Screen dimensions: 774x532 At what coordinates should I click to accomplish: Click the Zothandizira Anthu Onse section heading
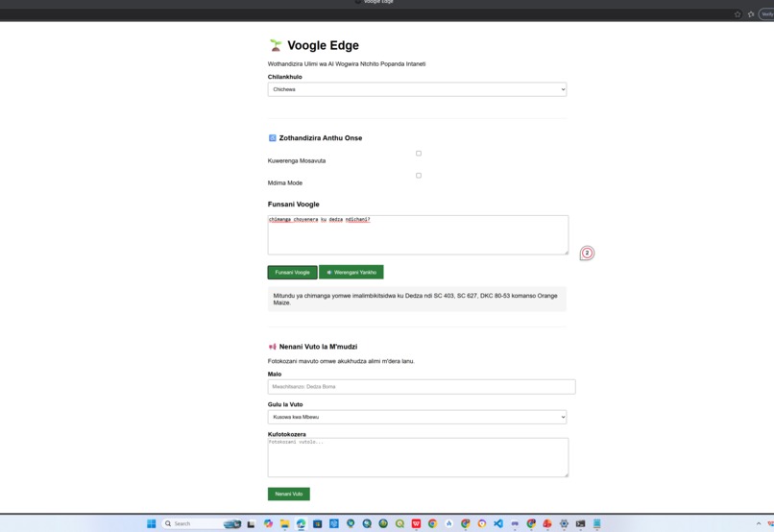321,137
